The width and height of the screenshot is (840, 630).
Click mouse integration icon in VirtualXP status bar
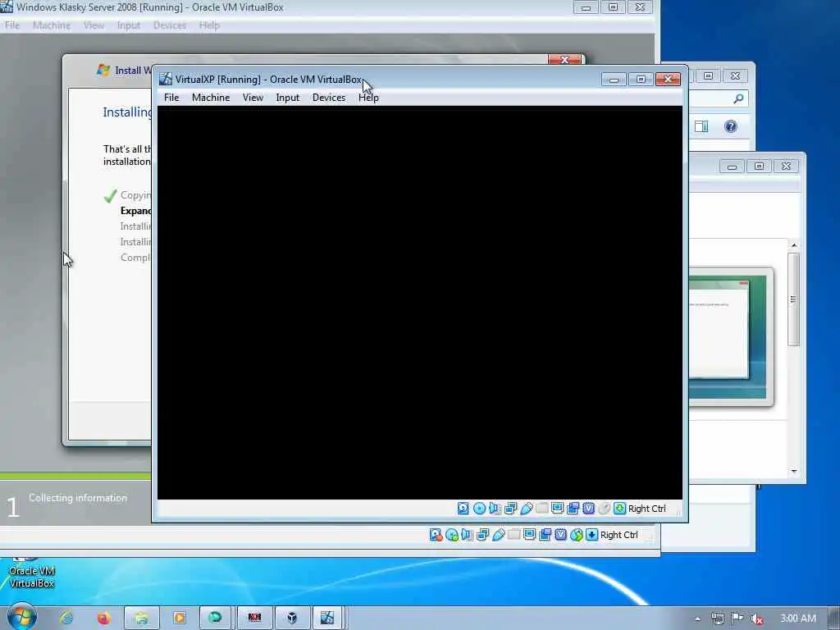coord(604,508)
